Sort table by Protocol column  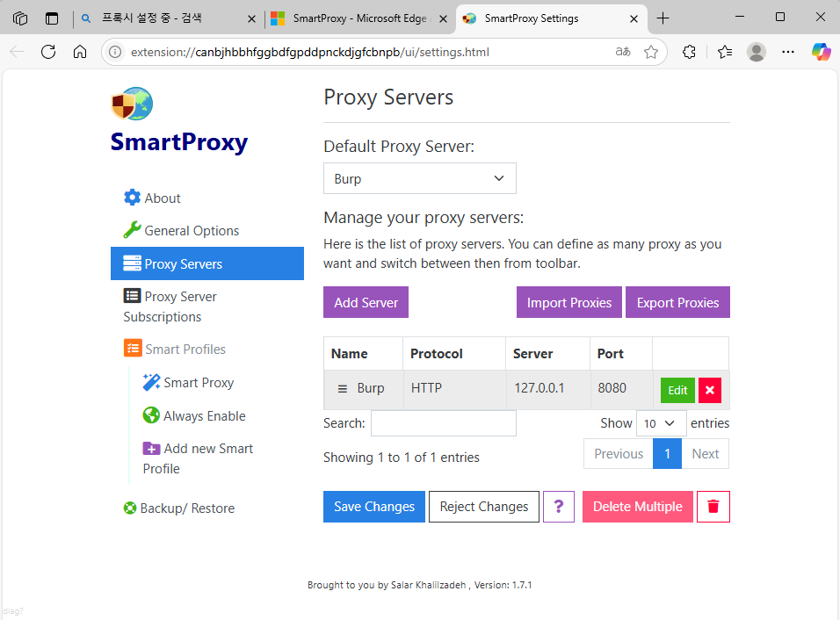coord(454,353)
